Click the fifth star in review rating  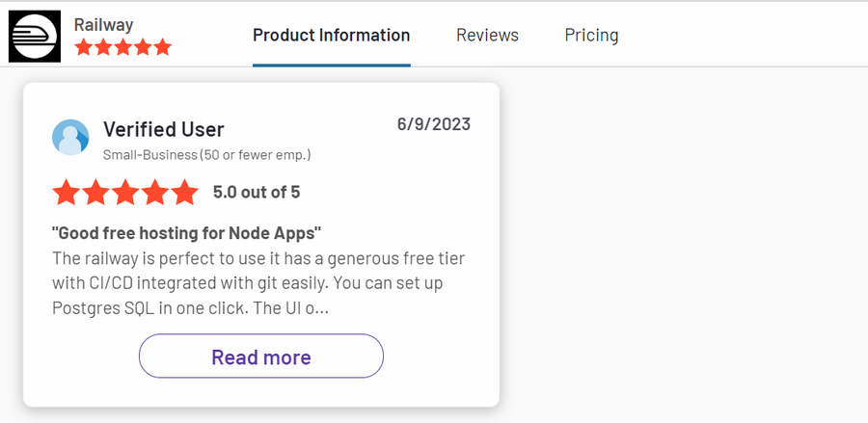point(184,193)
